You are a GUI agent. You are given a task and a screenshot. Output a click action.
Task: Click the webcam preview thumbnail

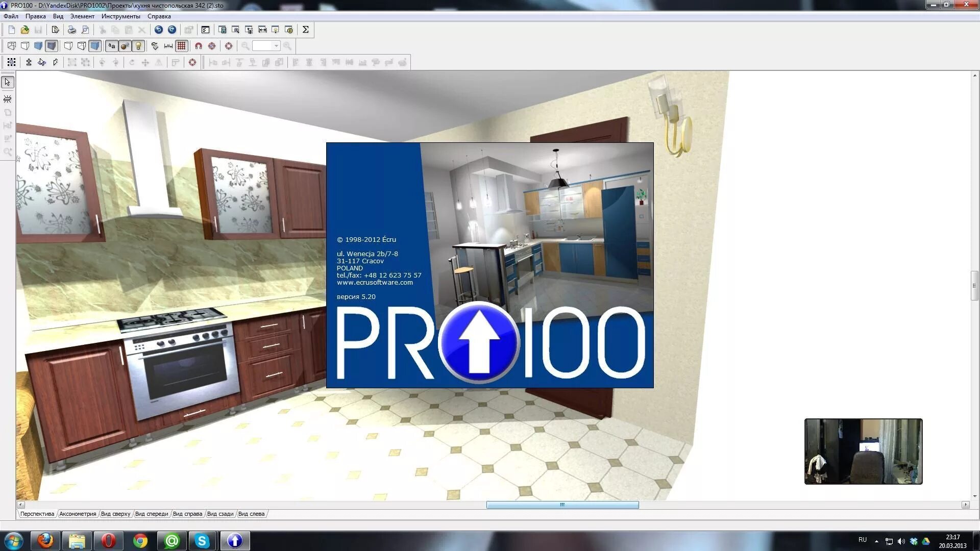tap(863, 452)
